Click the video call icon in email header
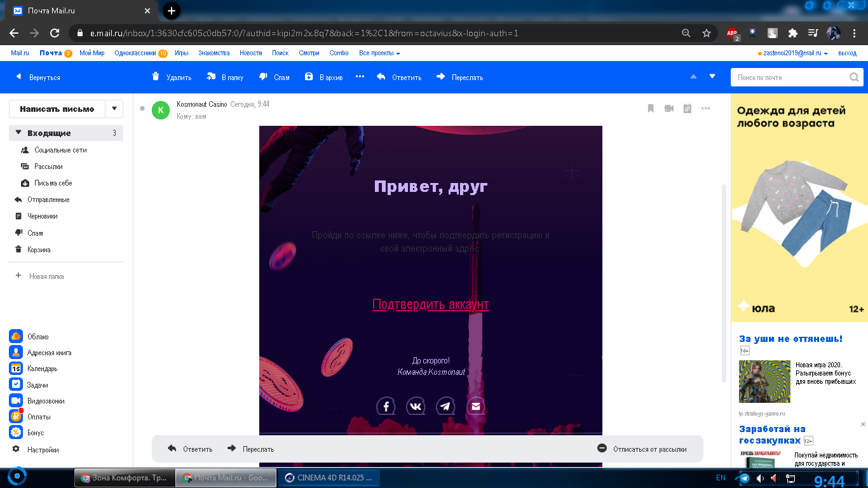The height and width of the screenshot is (488, 868). click(x=668, y=109)
